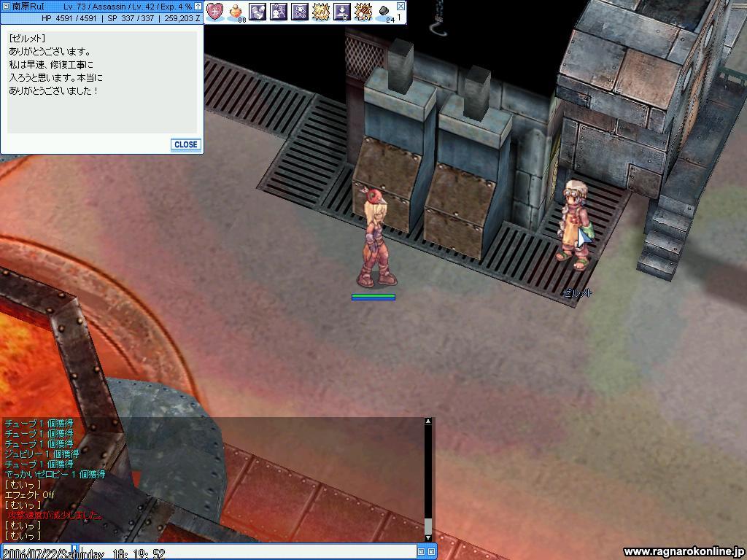The width and height of the screenshot is (747, 560).
Task: Click the first chat window option icon
Action: click(421, 551)
